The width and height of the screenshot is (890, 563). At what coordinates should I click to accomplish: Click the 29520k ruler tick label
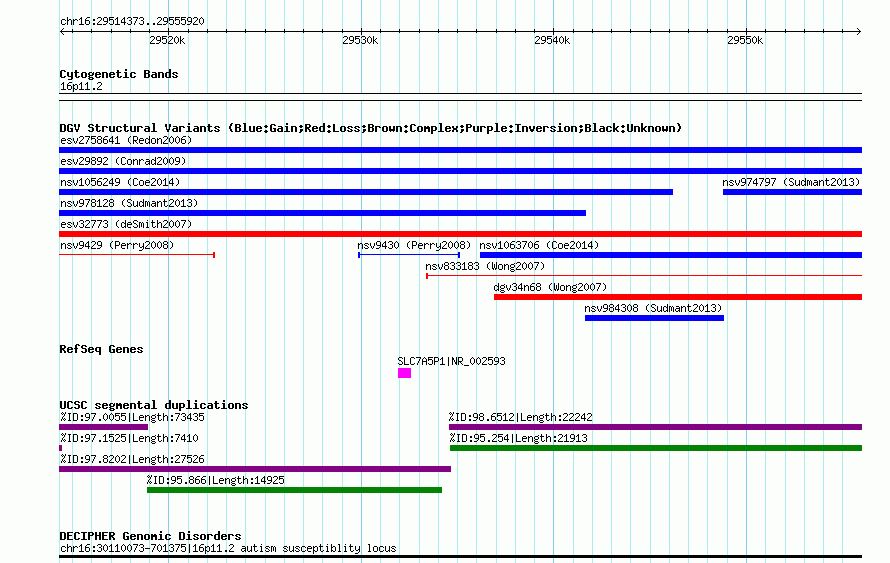[x=167, y=40]
